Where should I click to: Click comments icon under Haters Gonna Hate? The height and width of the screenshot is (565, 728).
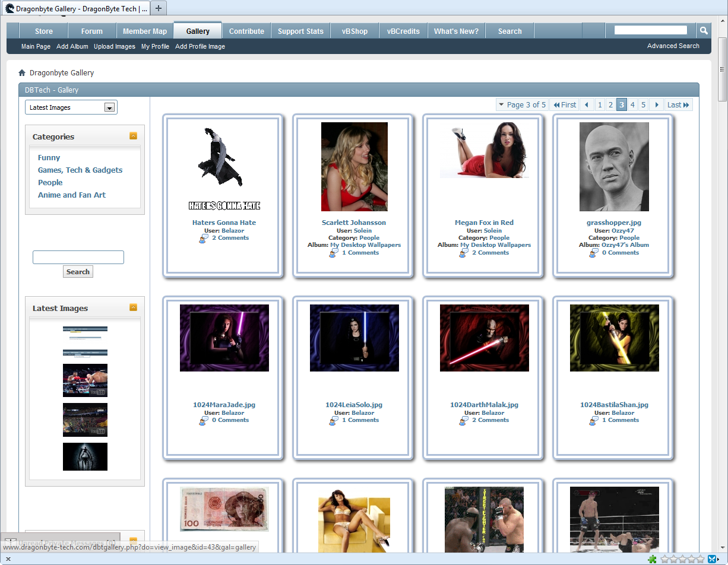pos(204,238)
